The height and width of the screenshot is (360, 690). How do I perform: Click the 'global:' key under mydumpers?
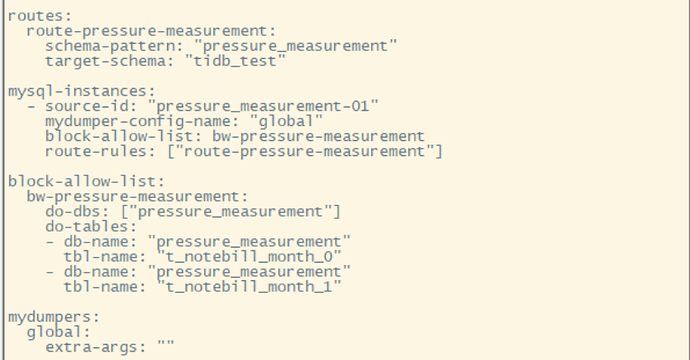click(x=59, y=332)
